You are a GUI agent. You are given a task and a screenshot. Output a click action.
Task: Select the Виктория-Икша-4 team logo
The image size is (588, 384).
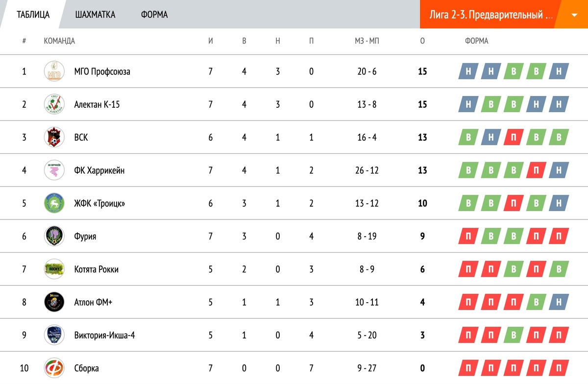[x=54, y=335]
